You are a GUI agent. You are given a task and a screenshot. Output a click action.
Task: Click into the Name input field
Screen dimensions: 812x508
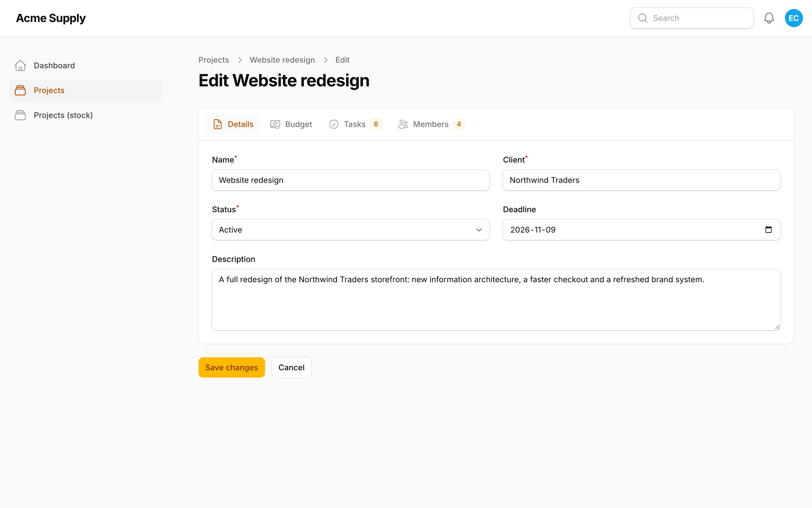[x=351, y=180]
